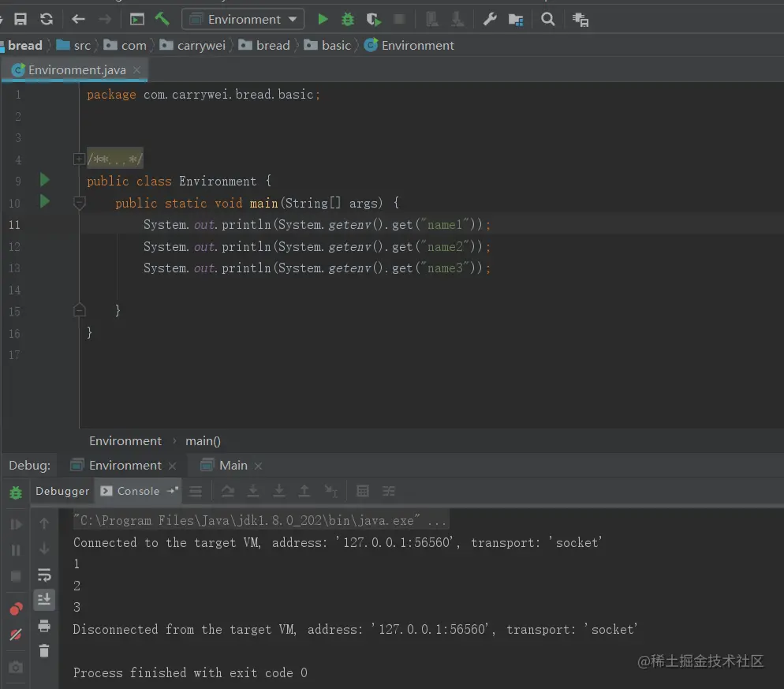Open Search Everywhere magnifier
This screenshot has height=689, width=784.
(x=548, y=19)
